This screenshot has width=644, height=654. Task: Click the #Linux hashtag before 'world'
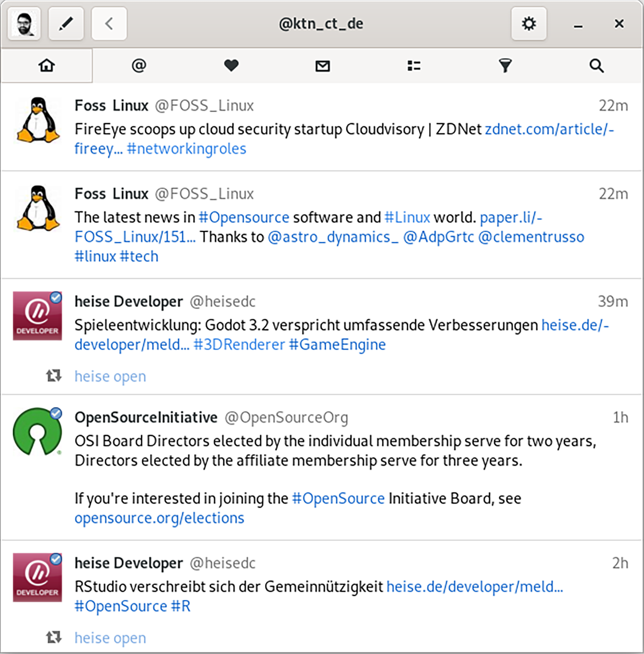coord(407,217)
